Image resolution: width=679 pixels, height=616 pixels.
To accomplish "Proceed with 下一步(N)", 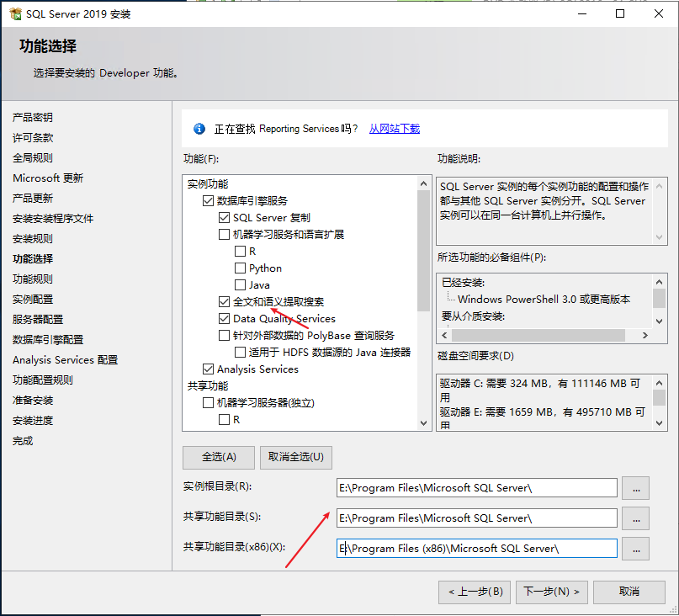I will (552, 592).
